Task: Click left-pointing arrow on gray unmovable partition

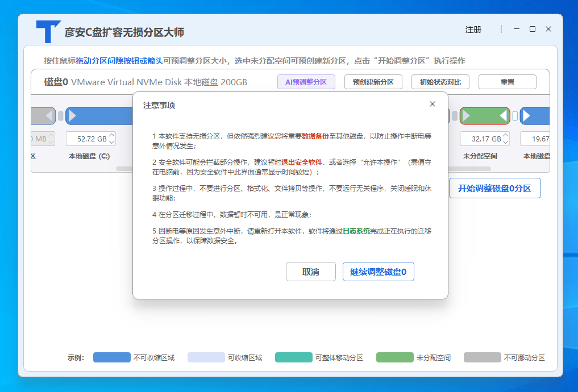Action: coord(49,116)
